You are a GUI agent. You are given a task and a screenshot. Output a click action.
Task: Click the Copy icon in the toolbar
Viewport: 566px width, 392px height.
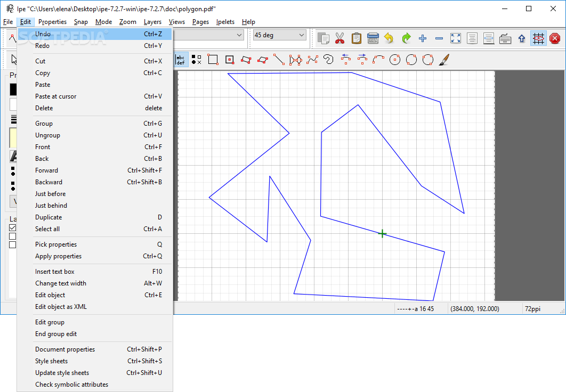323,38
